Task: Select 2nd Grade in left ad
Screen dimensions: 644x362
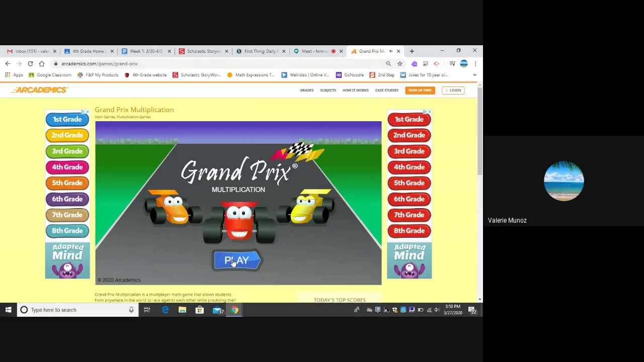Action: pyautogui.click(x=67, y=135)
